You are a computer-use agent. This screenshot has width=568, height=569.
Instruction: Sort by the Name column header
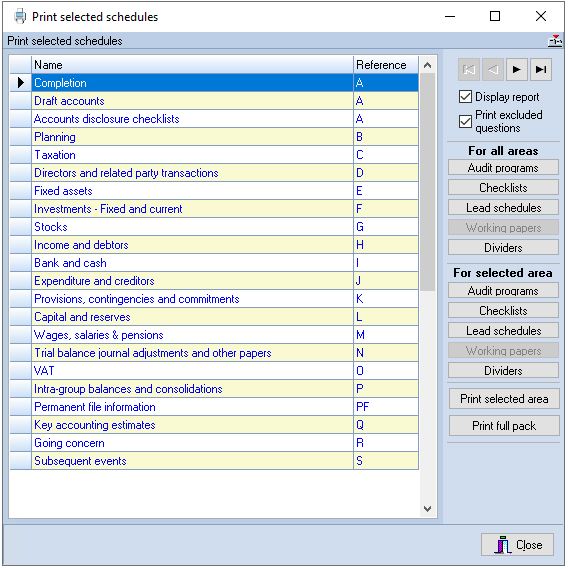pyautogui.click(x=192, y=65)
